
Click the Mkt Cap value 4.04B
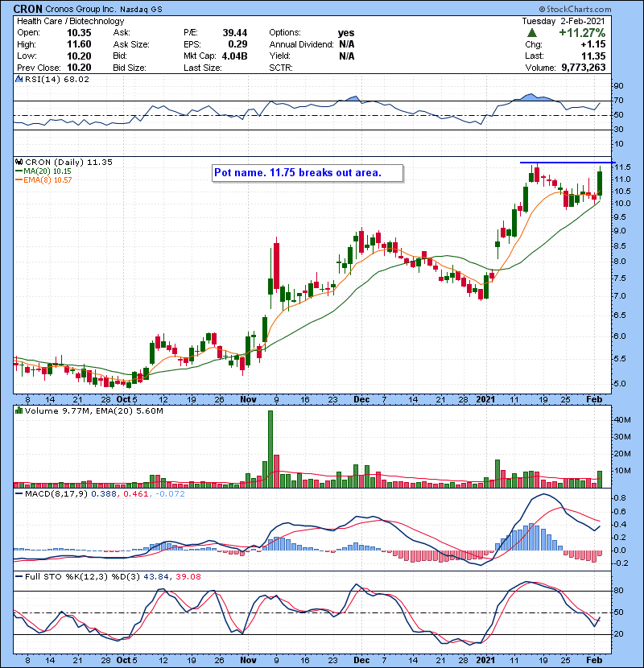pos(235,56)
